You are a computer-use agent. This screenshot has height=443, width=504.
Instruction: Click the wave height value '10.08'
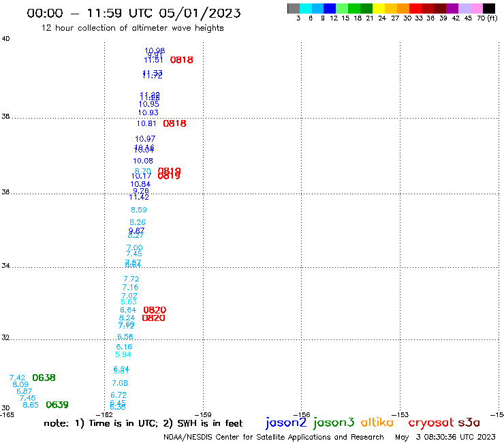(x=143, y=161)
